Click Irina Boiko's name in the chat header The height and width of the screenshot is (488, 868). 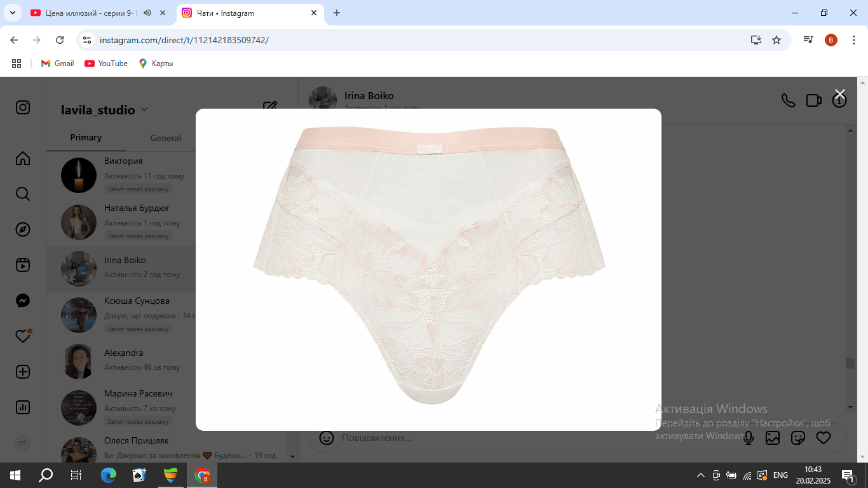[x=369, y=96]
